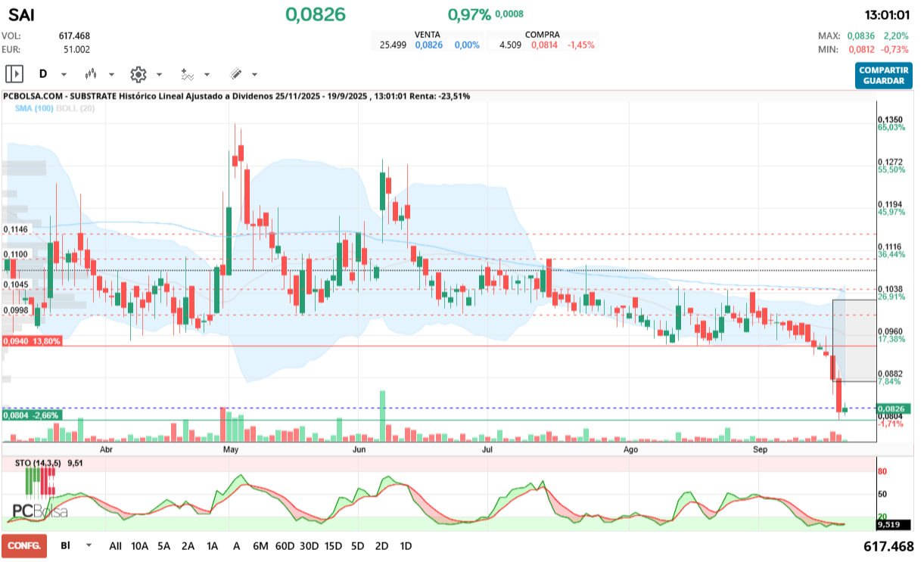The width and height of the screenshot is (924, 562).
Task: Expand the drawing tools dropdown arrow
Action: pyautogui.click(x=254, y=75)
